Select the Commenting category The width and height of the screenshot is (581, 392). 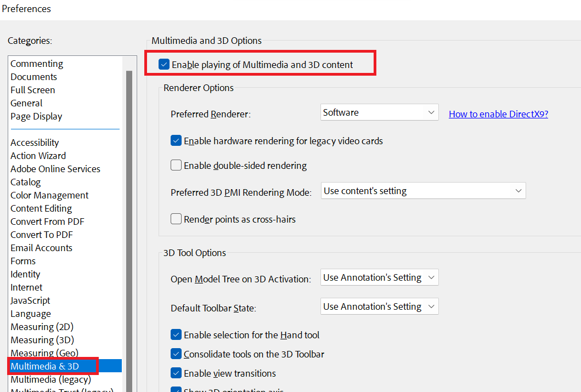tap(36, 63)
